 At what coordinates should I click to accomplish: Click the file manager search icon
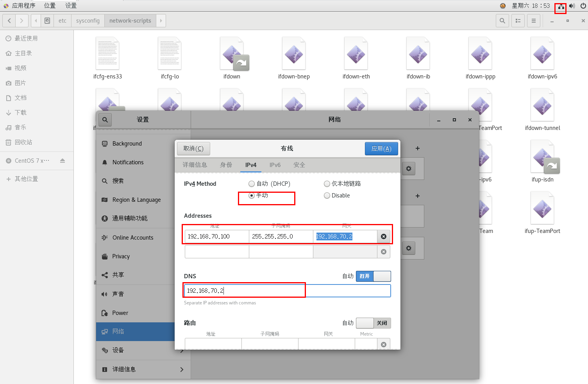coord(502,21)
